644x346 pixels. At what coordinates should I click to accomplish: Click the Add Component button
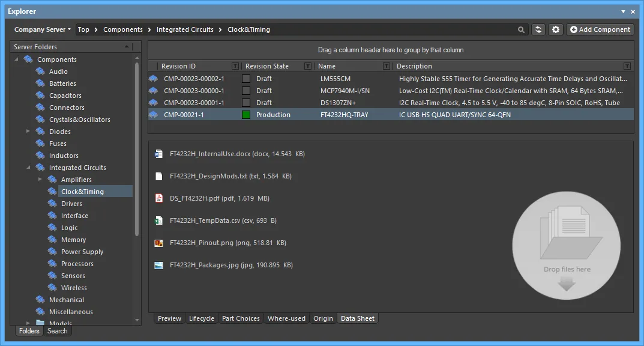coord(600,29)
